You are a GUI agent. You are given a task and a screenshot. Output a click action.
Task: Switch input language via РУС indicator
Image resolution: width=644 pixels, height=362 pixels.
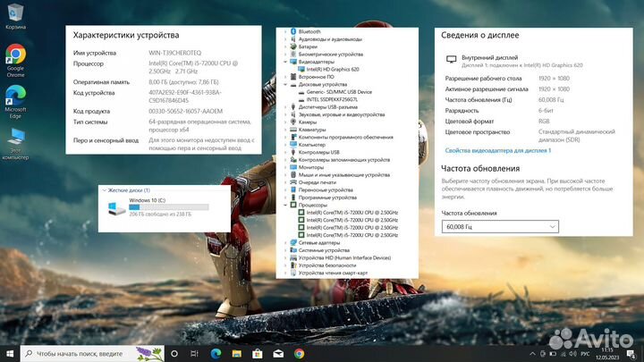[x=586, y=354]
